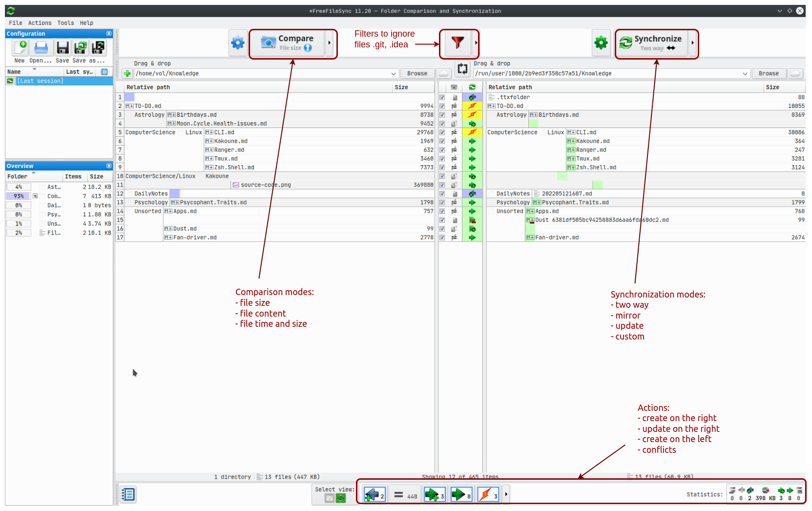
Task: Open view filter options arrow
Action: [x=506, y=494]
